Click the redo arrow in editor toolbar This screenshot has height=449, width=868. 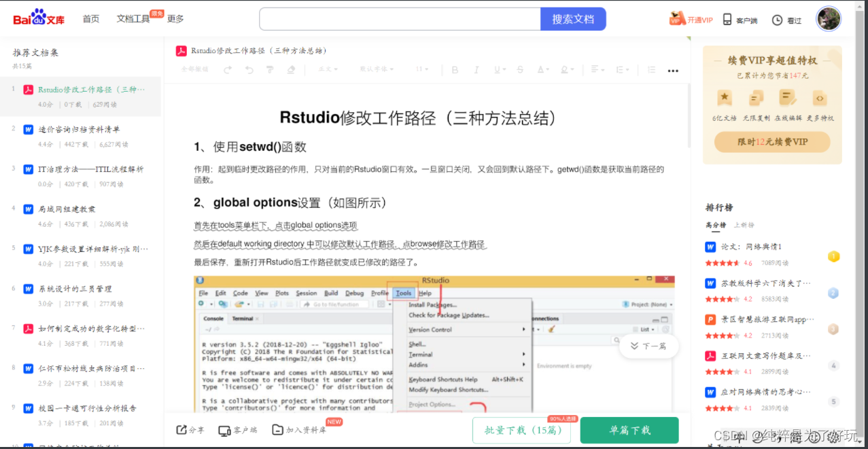[x=228, y=69]
